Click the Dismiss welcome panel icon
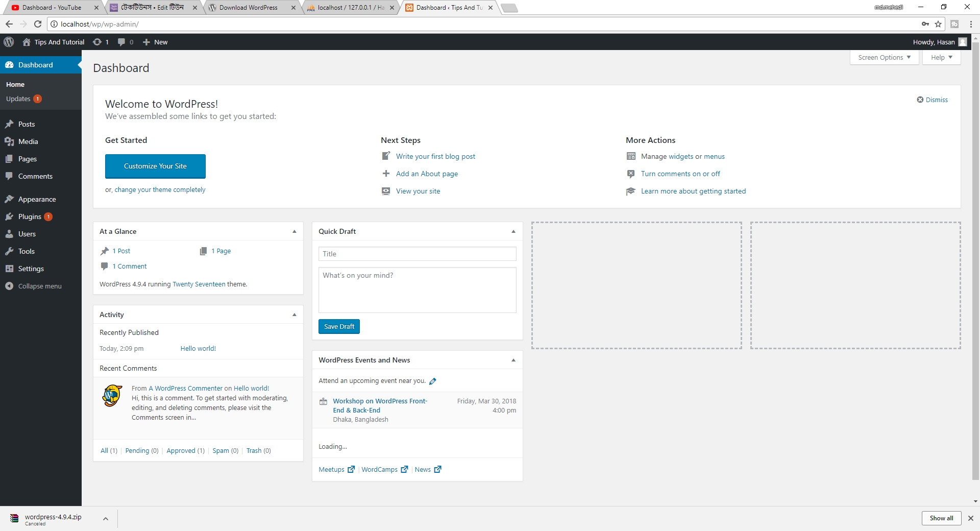Viewport: 980px width, 531px height. click(920, 100)
